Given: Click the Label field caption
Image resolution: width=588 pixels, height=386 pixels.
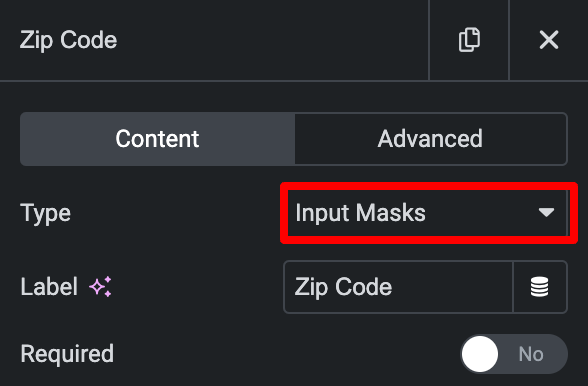Looking at the screenshot, I should point(49,287).
